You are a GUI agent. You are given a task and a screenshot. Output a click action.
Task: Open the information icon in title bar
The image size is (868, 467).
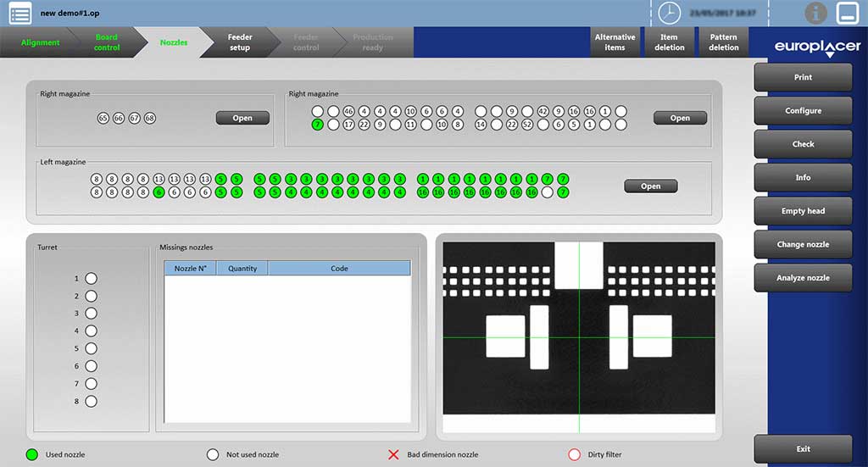816,13
